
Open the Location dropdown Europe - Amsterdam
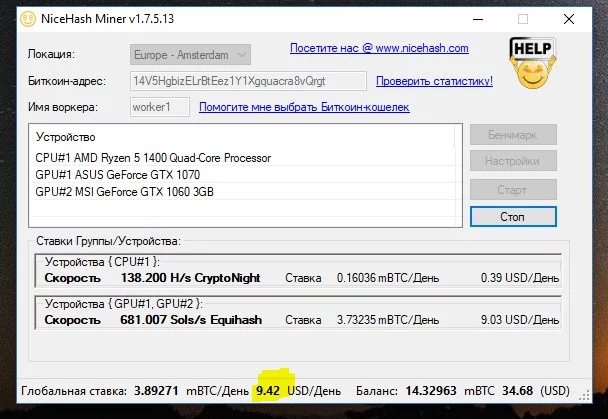[190, 55]
